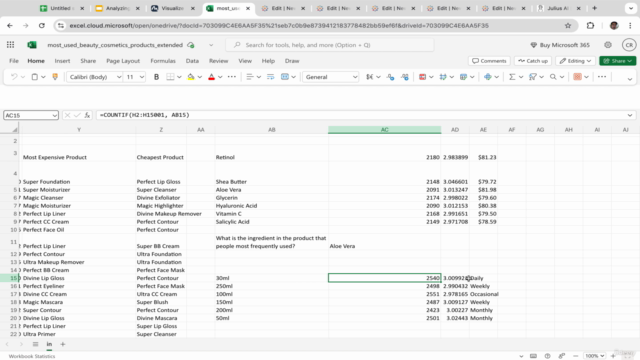Image resolution: width=640 pixels, height=360 pixels.
Task: Click the text alignment icon
Action: (x=250, y=77)
